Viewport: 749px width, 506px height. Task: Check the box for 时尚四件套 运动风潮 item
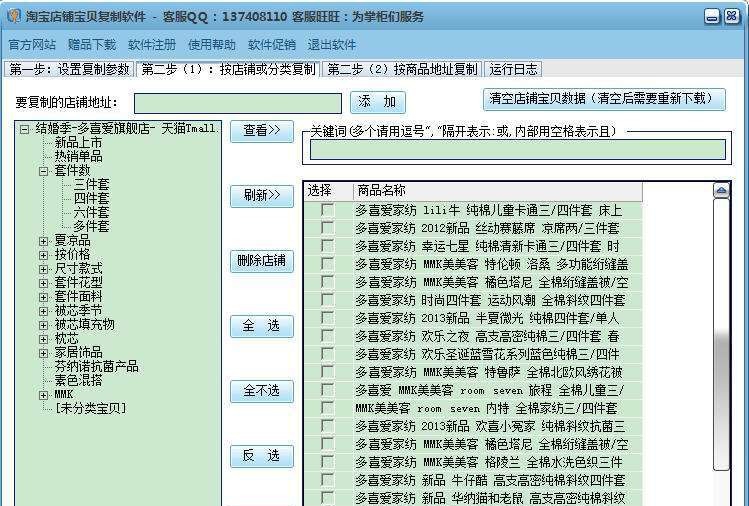pyautogui.click(x=328, y=300)
